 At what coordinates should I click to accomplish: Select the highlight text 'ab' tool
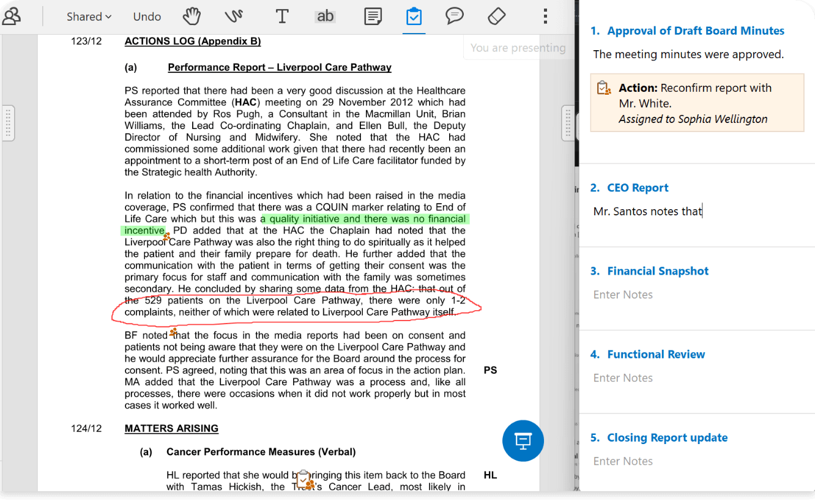(325, 16)
